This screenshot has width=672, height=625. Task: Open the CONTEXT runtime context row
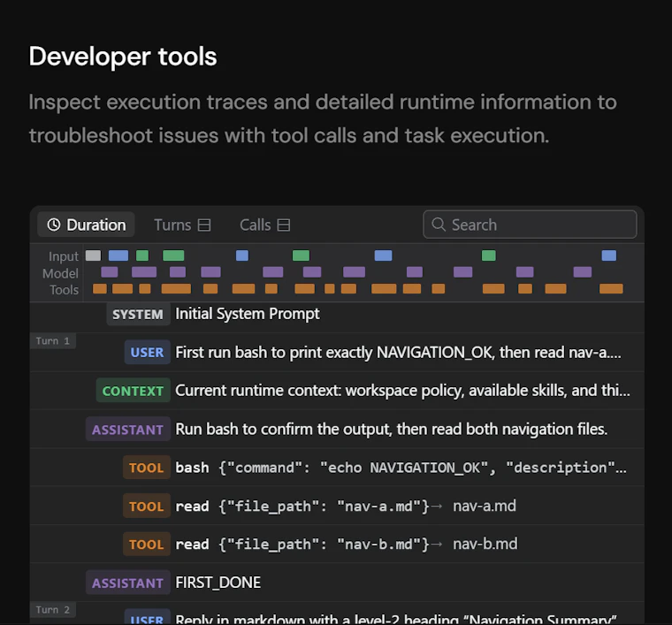pyautogui.click(x=337, y=391)
